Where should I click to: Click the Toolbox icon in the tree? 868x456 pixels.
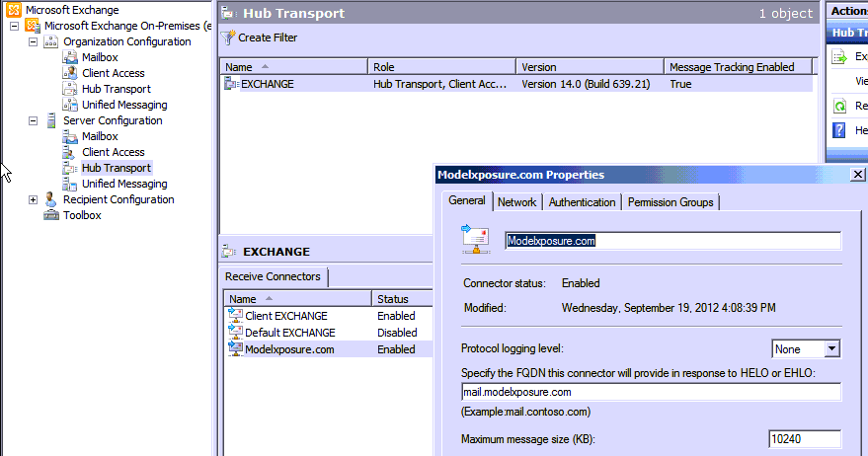click(x=51, y=215)
